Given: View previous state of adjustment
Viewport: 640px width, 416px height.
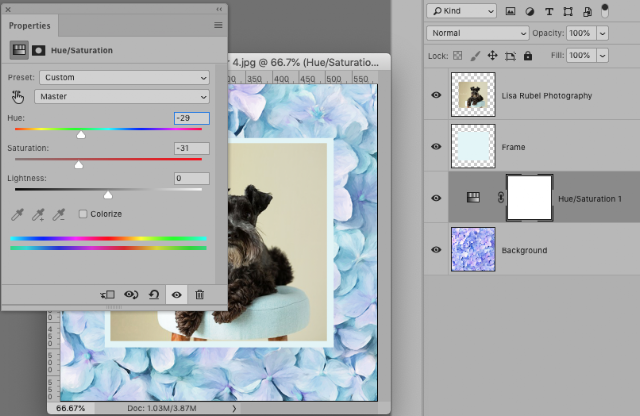Looking at the screenshot, I should (x=131, y=295).
